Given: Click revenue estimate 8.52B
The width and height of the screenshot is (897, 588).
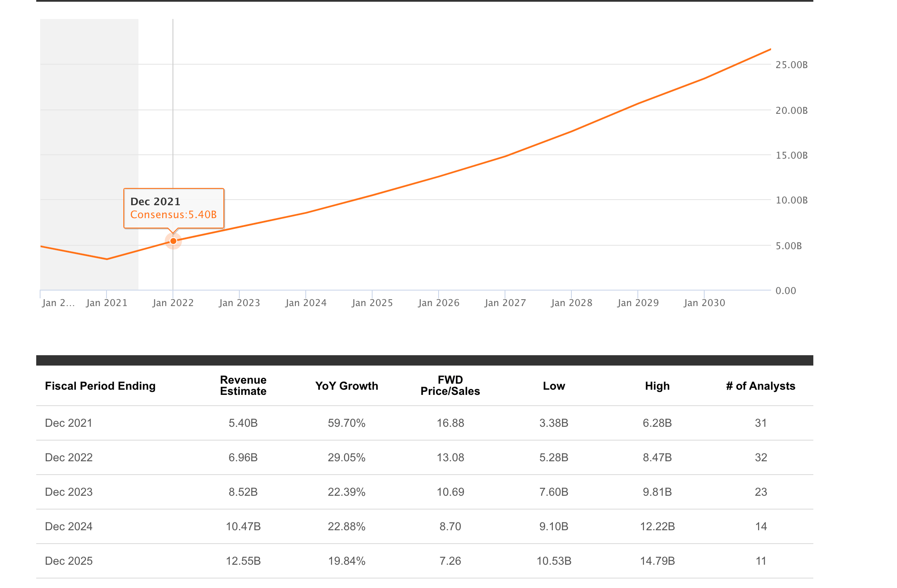Looking at the screenshot, I should [243, 492].
